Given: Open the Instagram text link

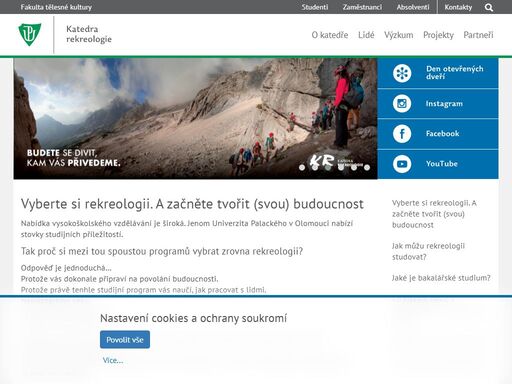Looking at the screenshot, I should tap(444, 104).
